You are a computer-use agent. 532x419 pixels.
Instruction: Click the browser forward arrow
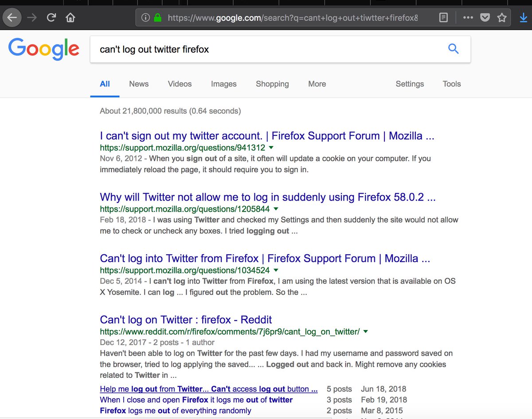32,18
